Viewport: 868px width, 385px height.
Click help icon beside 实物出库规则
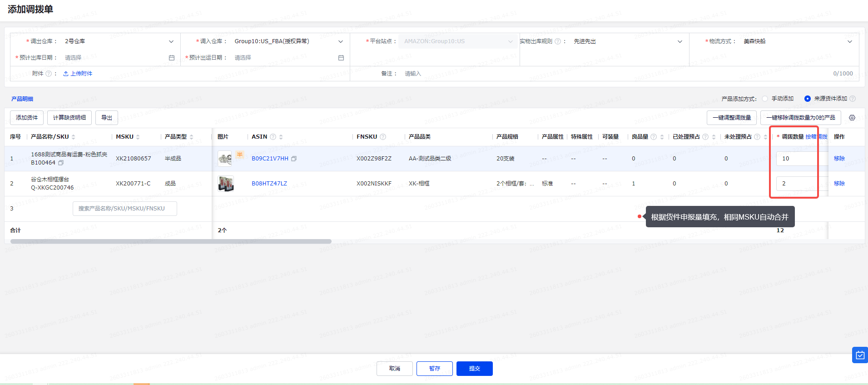click(558, 41)
